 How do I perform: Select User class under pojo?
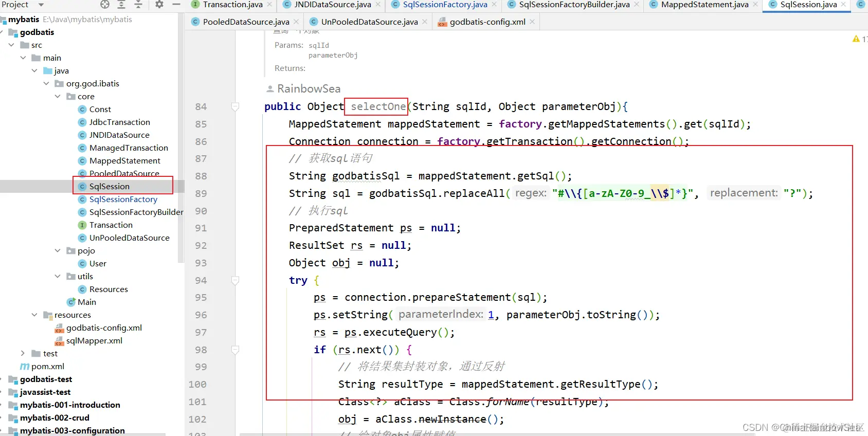click(98, 263)
